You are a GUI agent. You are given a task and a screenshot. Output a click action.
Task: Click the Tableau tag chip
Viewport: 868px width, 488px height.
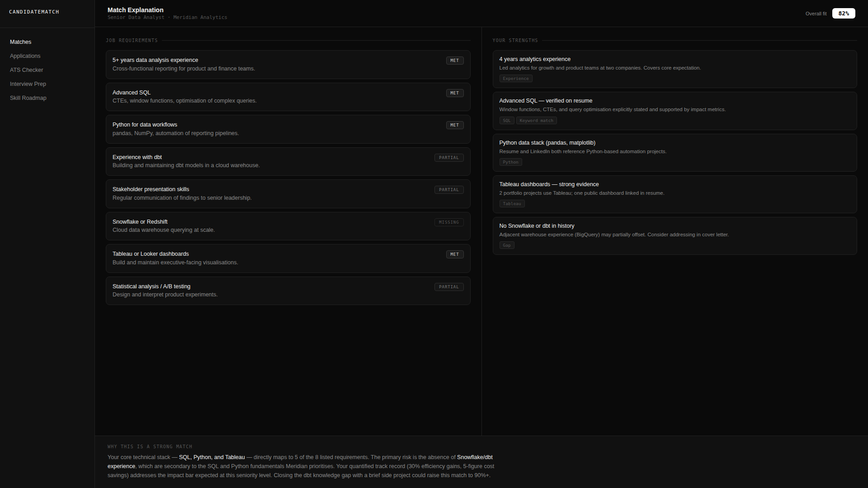[512, 204]
